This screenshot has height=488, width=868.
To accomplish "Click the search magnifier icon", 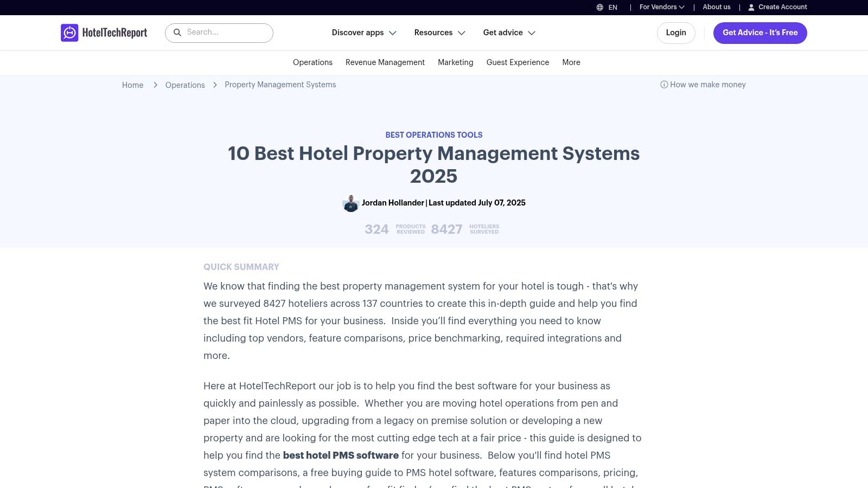I will pyautogui.click(x=177, y=33).
